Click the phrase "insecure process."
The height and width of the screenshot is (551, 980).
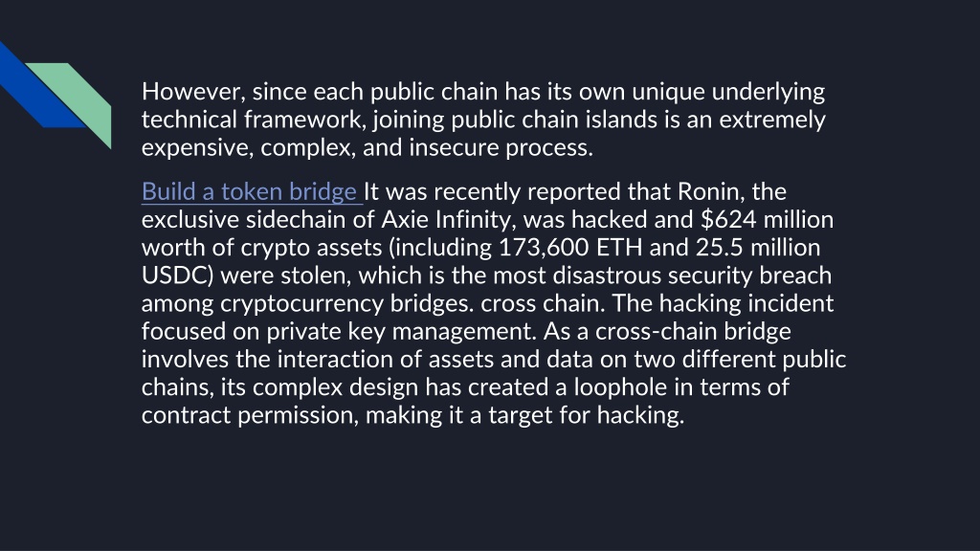pos(501,148)
